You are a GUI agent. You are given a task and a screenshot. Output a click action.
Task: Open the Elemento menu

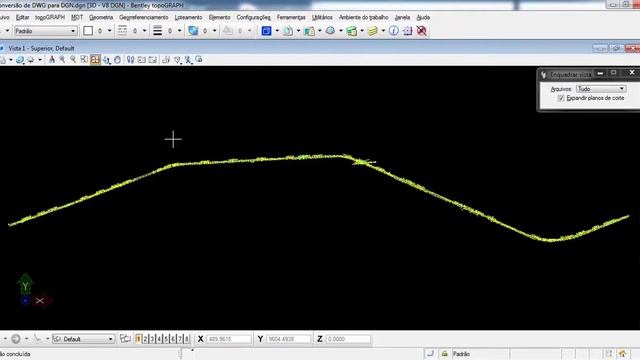click(x=219, y=17)
